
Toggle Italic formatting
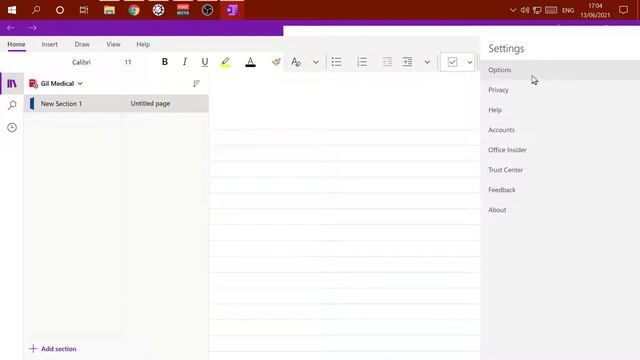tap(184, 62)
